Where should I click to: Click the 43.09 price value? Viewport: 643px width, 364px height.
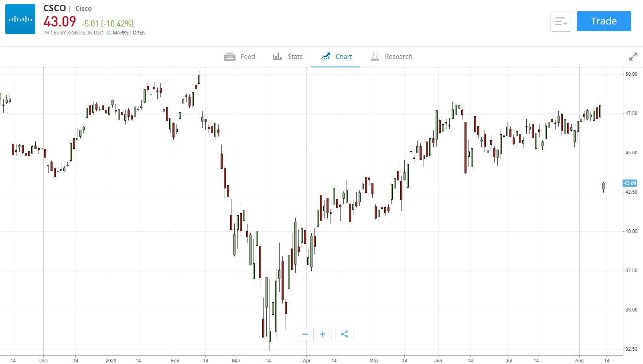[60, 22]
